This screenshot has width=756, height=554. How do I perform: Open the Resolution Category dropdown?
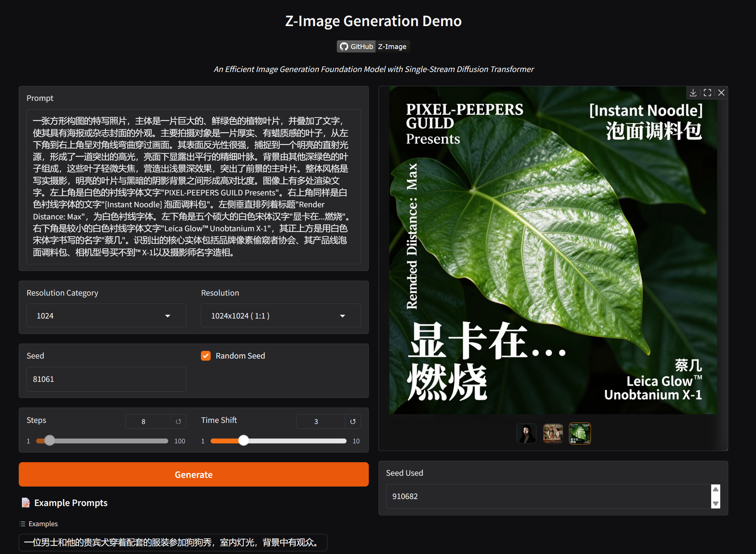106,316
